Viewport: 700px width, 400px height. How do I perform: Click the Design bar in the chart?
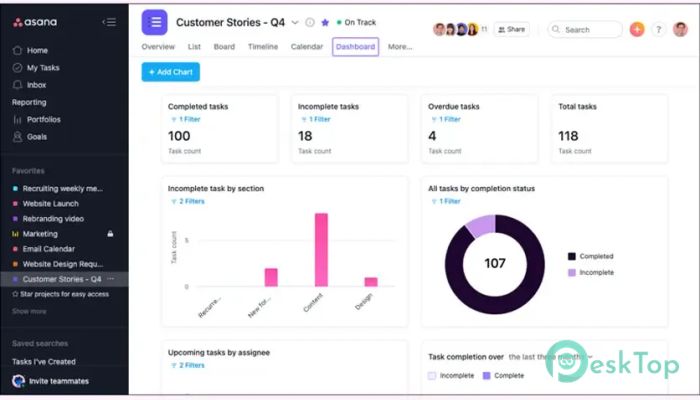(371, 282)
